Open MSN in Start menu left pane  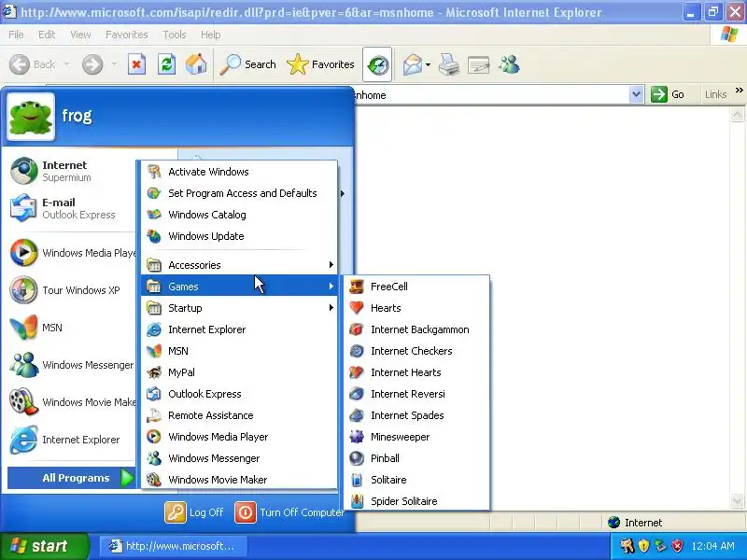(72, 328)
